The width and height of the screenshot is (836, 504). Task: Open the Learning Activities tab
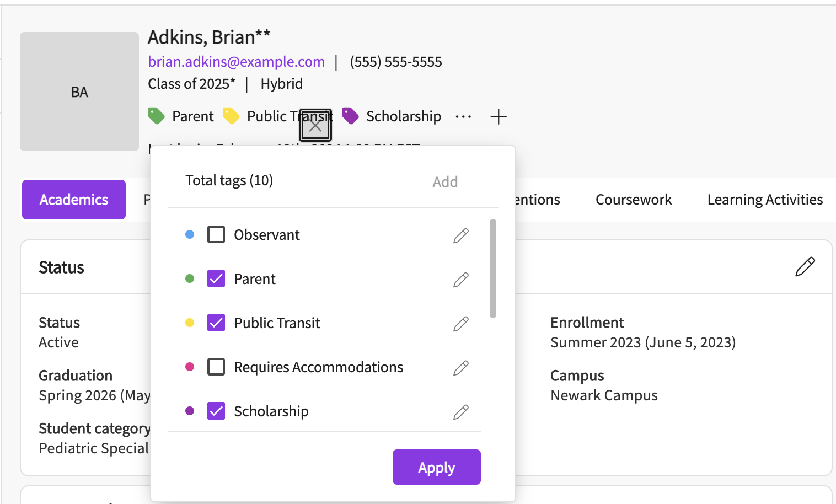coord(764,200)
